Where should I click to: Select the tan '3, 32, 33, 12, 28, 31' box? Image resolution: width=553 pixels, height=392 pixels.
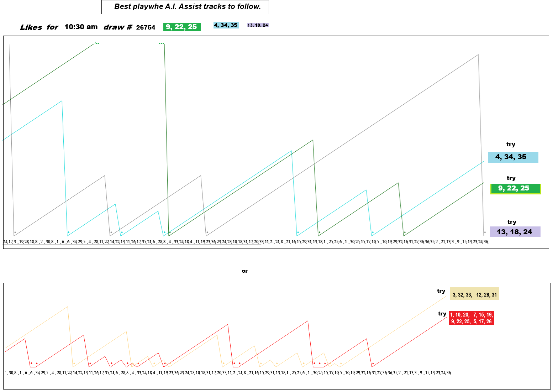[x=474, y=294]
